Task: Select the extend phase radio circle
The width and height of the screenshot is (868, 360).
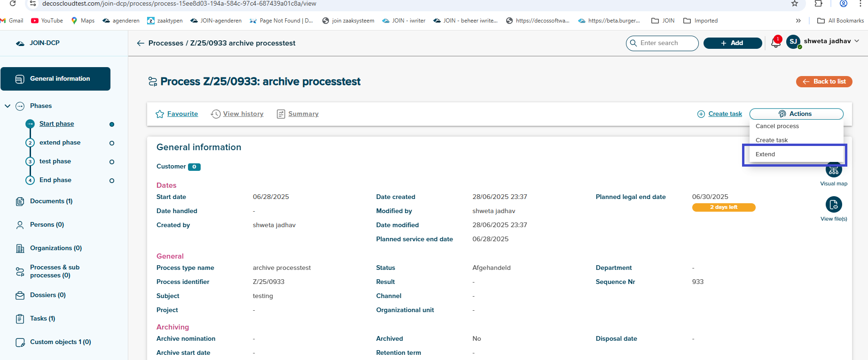Action: click(x=112, y=143)
